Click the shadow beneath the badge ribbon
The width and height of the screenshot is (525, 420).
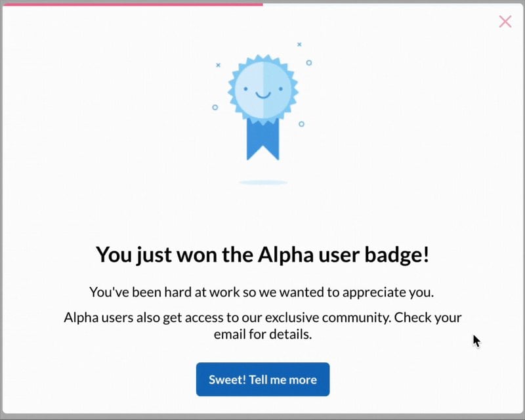[262, 182]
